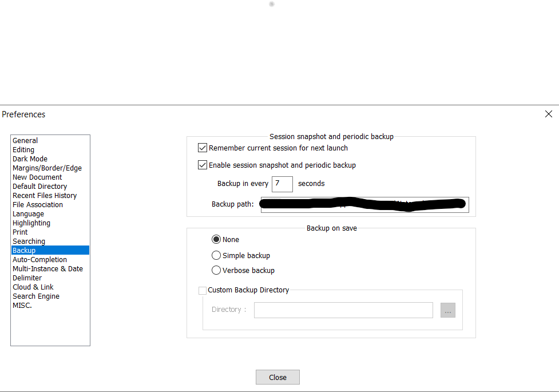Open the Cloud & Link settings
The width and height of the screenshot is (559, 392).
click(33, 287)
